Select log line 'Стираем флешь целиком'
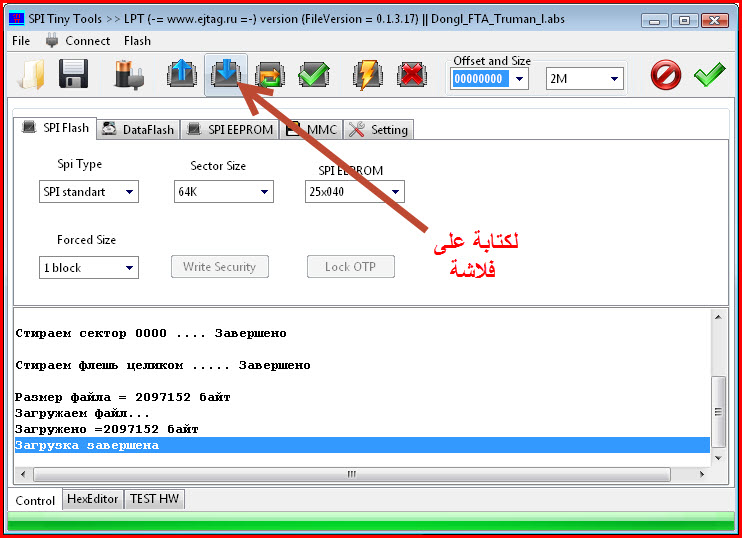 point(163,365)
